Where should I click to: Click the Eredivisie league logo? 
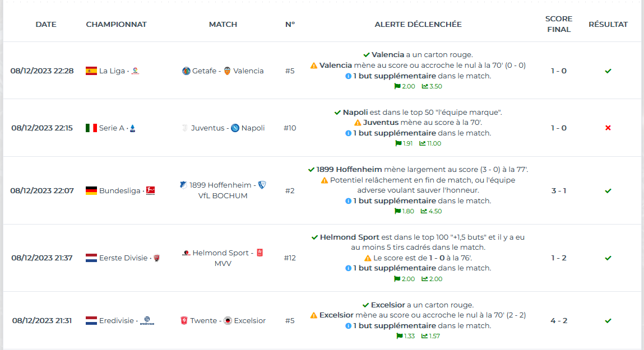[147, 320]
